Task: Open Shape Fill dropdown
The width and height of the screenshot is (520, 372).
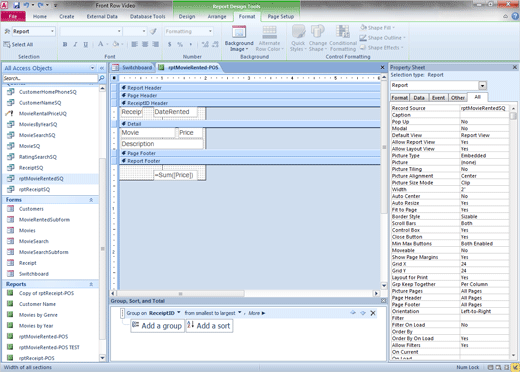Action: [377, 28]
